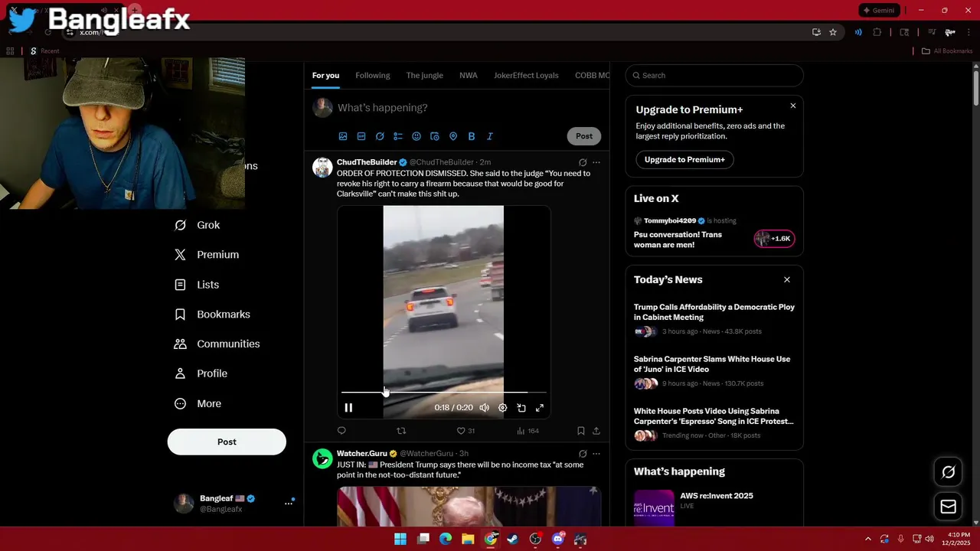Open Trump Calls Affordability news story
Viewport: 980px width, 551px height.
(714, 319)
